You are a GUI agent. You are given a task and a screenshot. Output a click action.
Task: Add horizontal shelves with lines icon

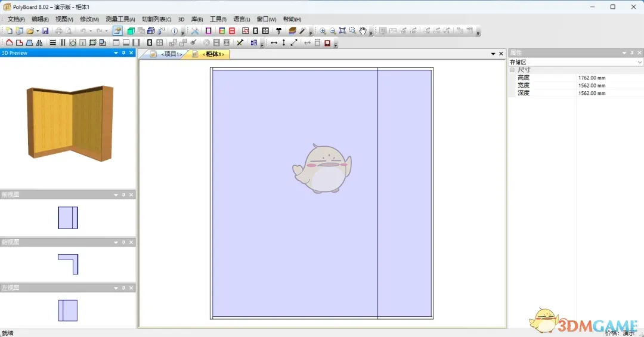pos(53,43)
